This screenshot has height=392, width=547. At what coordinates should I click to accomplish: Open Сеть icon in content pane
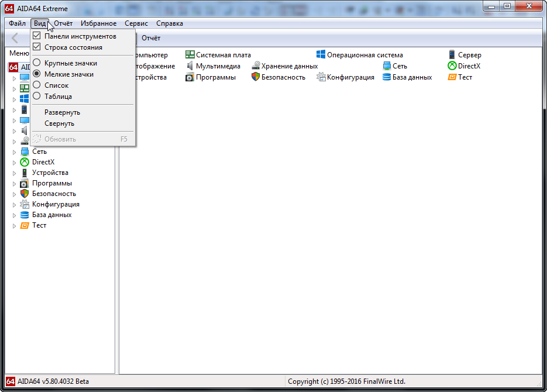pyautogui.click(x=387, y=66)
